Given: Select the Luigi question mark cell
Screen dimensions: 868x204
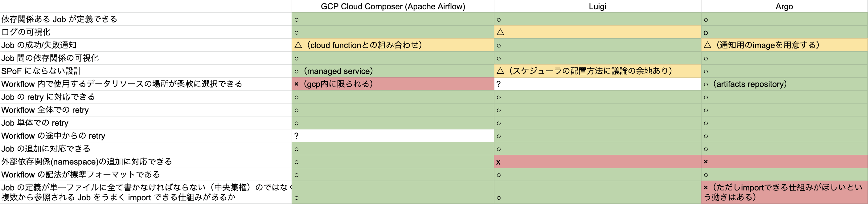Looking at the screenshot, I should click(597, 84).
